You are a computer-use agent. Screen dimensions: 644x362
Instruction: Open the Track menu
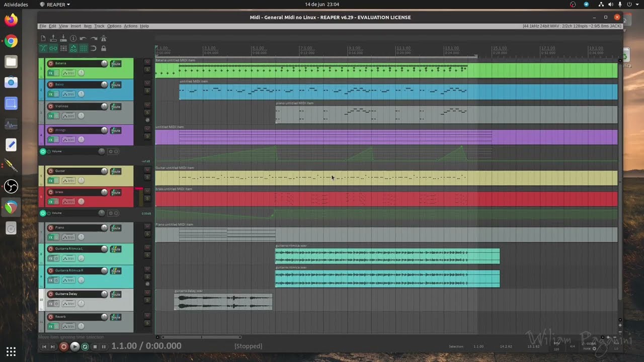(x=99, y=26)
